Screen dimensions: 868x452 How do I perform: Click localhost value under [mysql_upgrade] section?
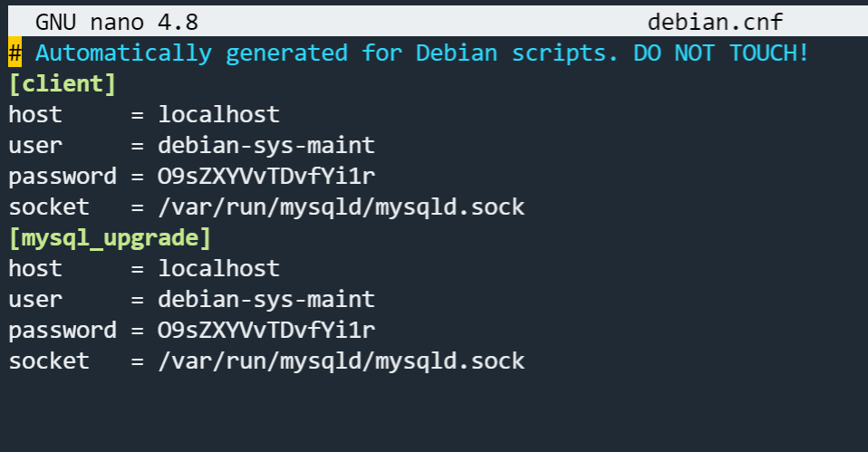218,269
